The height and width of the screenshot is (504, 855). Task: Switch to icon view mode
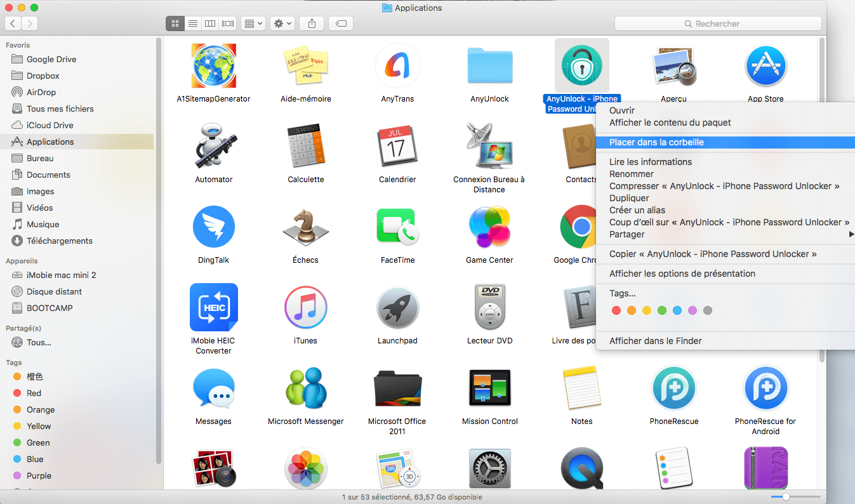(175, 23)
